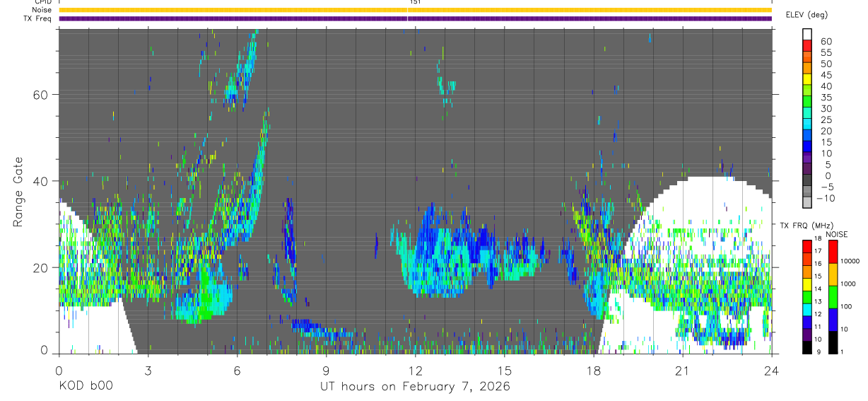Click the 18 tick label on UT hours axis
The width and height of the screenshot is (868, 401).
point(594,371)
